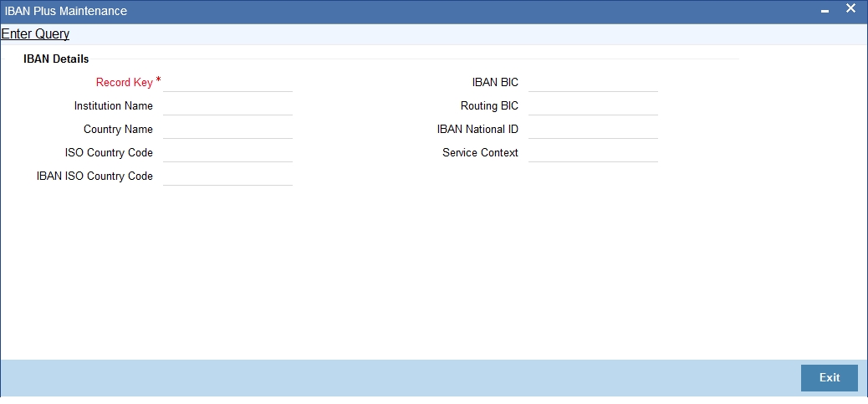
Task: Click the IBAN Details section heading
Action: coord(56,59)
